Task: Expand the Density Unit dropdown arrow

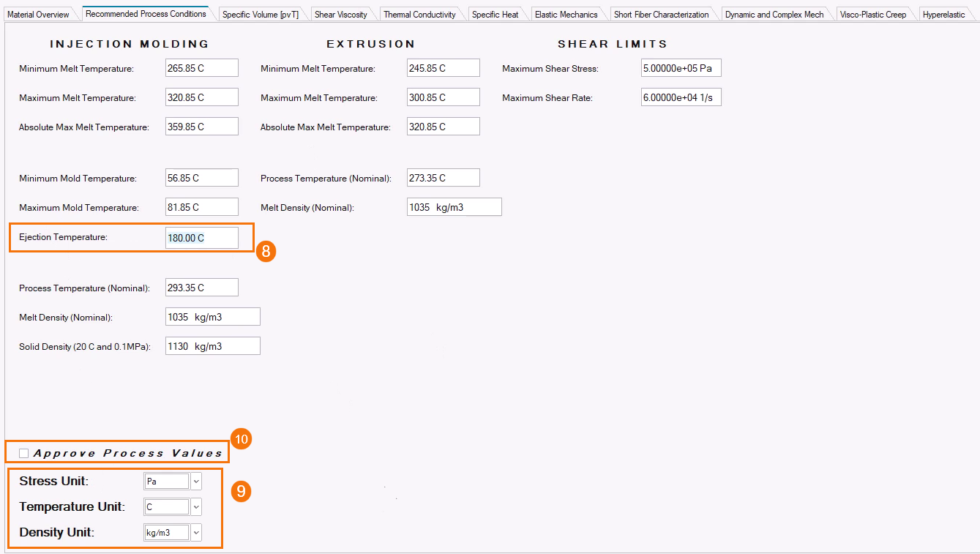Action: (196, 533)
